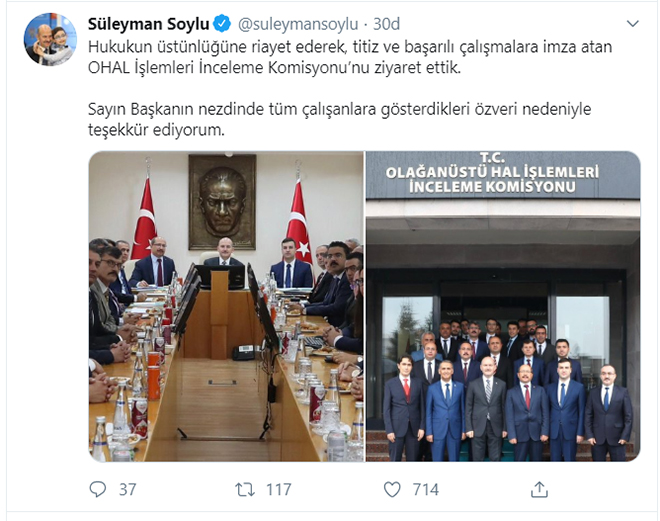Share the tweet via upload icon

coord(539,489)
